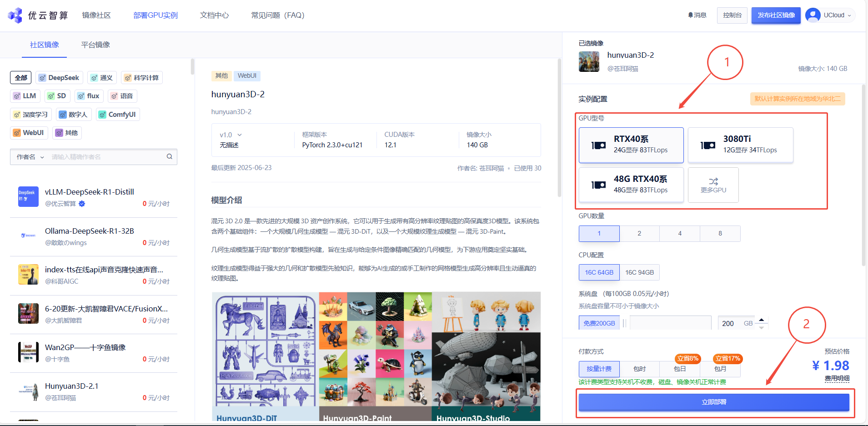Open the 消息 bell notifications
The image size is (868, 426).
697,15
